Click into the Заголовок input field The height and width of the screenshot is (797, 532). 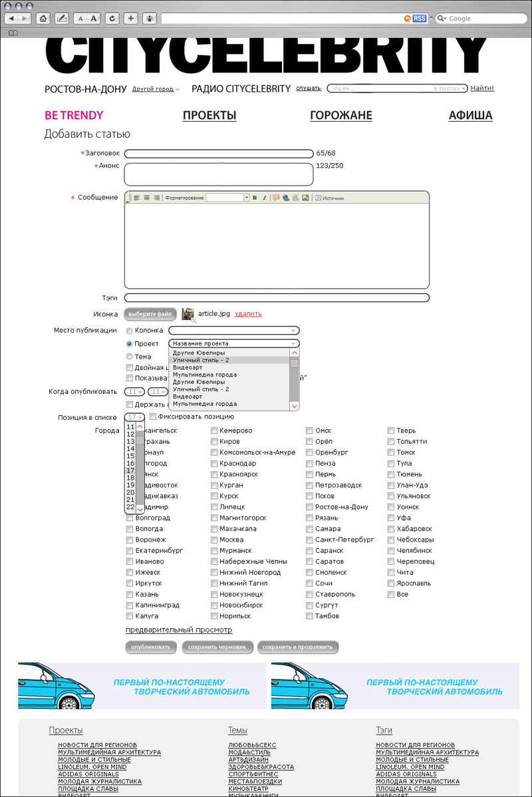pos(219,154)
